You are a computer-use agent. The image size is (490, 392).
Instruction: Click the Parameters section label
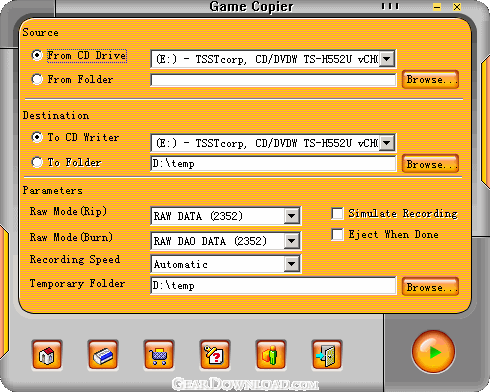pos(52,191)
